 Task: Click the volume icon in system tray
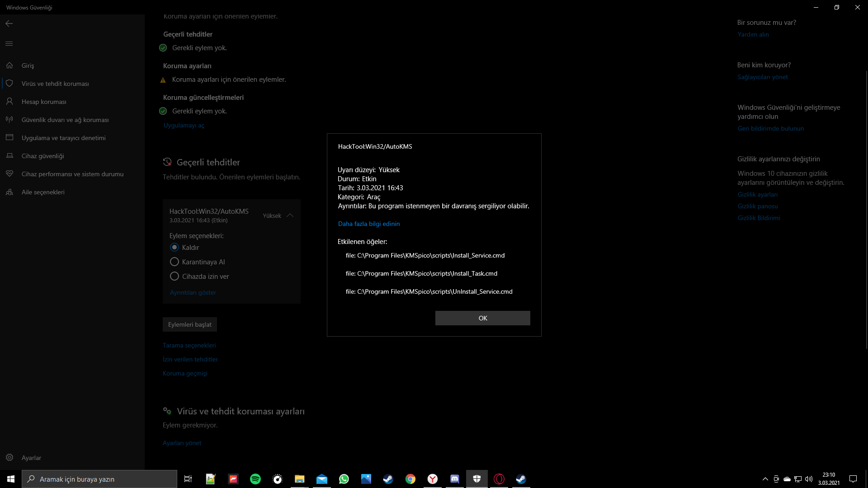tap(808, 479)
